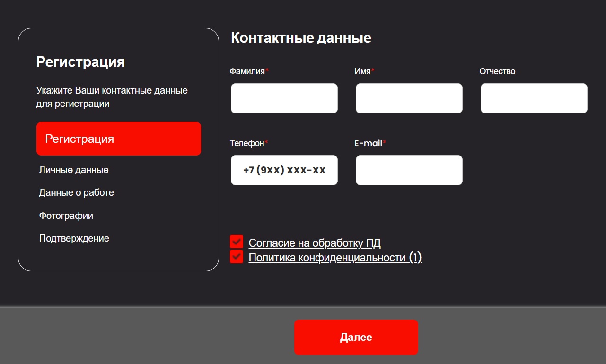The height and width of the screenshot is (364, 606).
Task: Click the Контактные данные heading
Action: pos(301,38)
